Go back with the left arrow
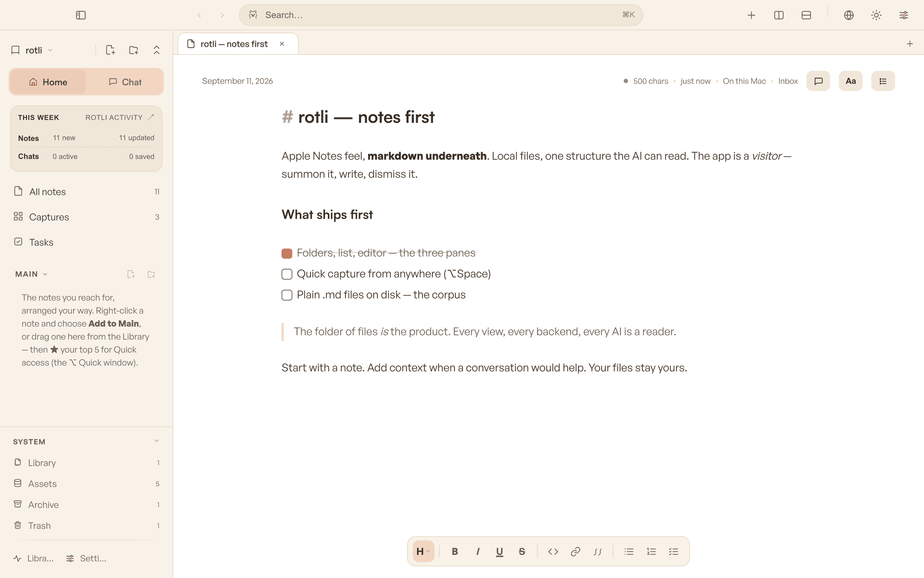This screenshot has width=924, height=578. (x=199, y=15)
